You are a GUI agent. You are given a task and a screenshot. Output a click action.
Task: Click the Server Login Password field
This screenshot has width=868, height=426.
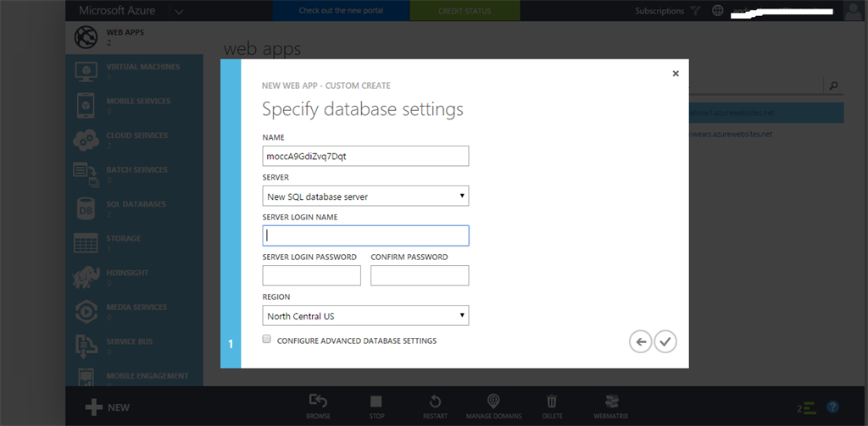(312, 275)
